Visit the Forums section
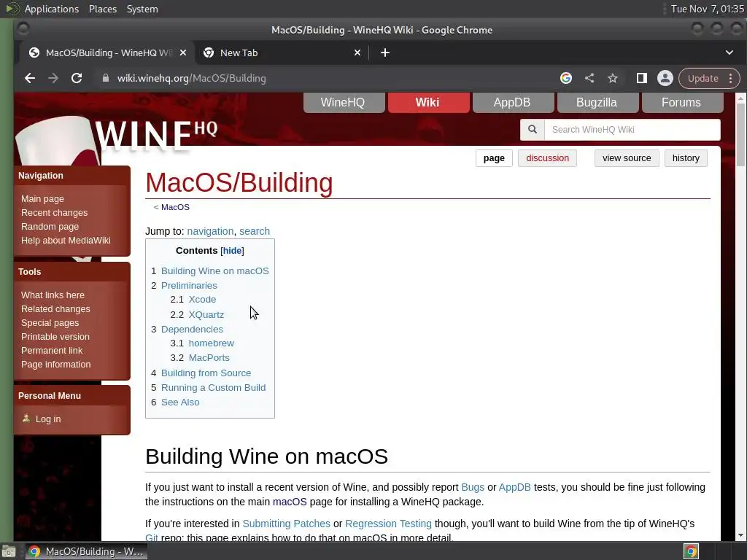Screen dimensions: 747x560 tap(682, 102)
